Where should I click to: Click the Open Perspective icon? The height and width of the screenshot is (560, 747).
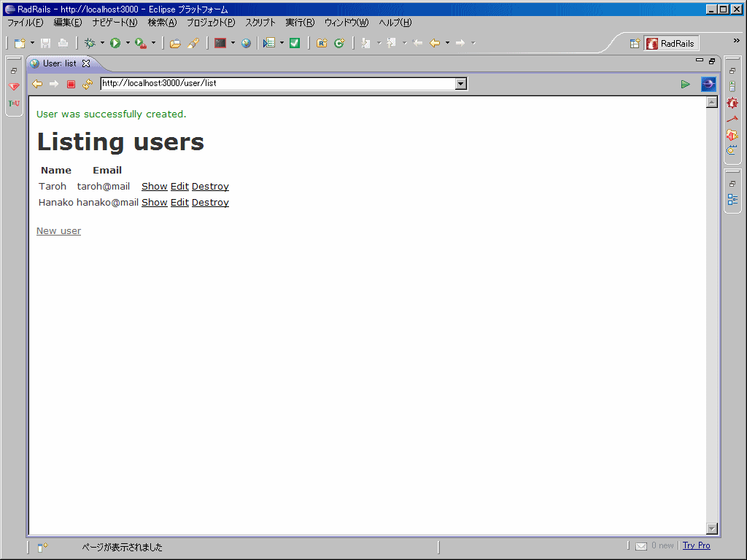click(x=635, y=43)
